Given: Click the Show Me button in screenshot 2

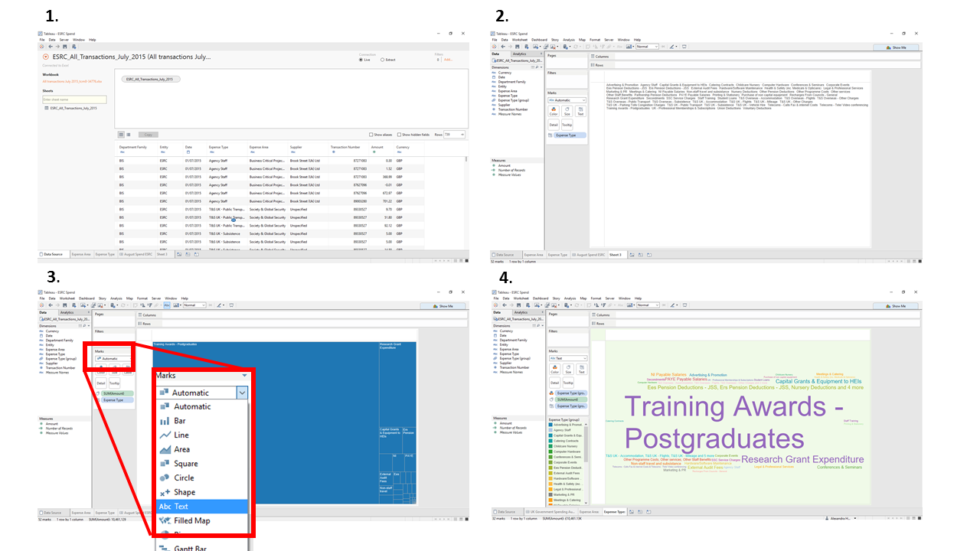Looking at the screenshot, I should coord(896,47).
